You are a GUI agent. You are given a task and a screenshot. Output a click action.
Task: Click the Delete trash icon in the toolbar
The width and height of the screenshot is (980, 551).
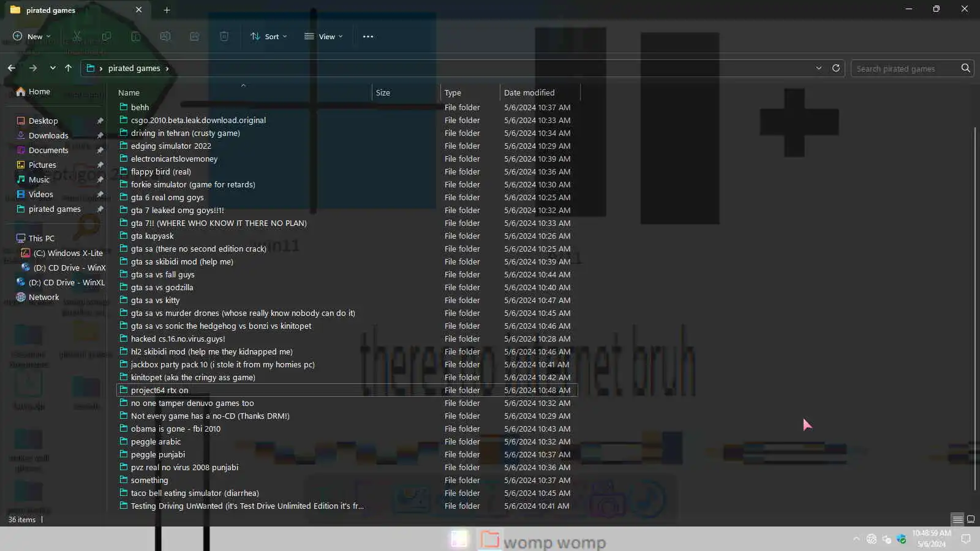pyautogui.click(x=224, y=37)
